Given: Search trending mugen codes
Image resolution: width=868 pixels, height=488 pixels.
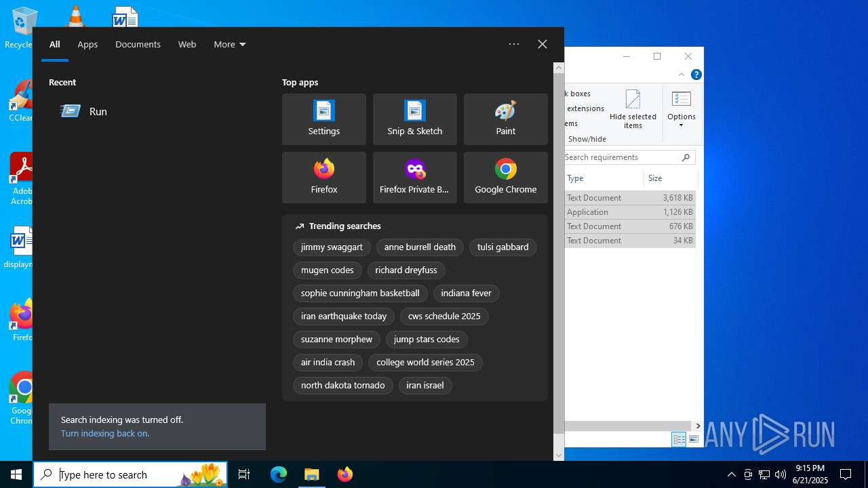Looking at the screenshot, I should (x=328, y=270).
